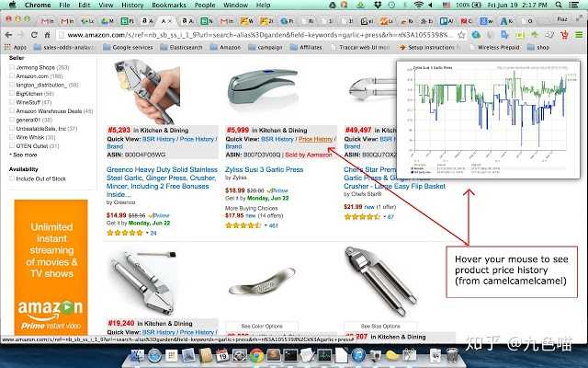Expand the Google services bookmark folder
The height and width of the screenshot is (368, 588).
coord(128,47)
